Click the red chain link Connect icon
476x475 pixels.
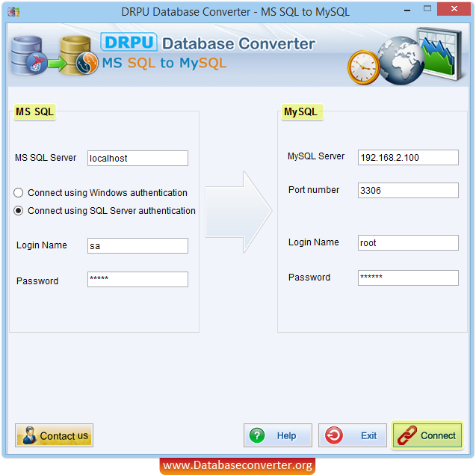[x=407, y=435]
